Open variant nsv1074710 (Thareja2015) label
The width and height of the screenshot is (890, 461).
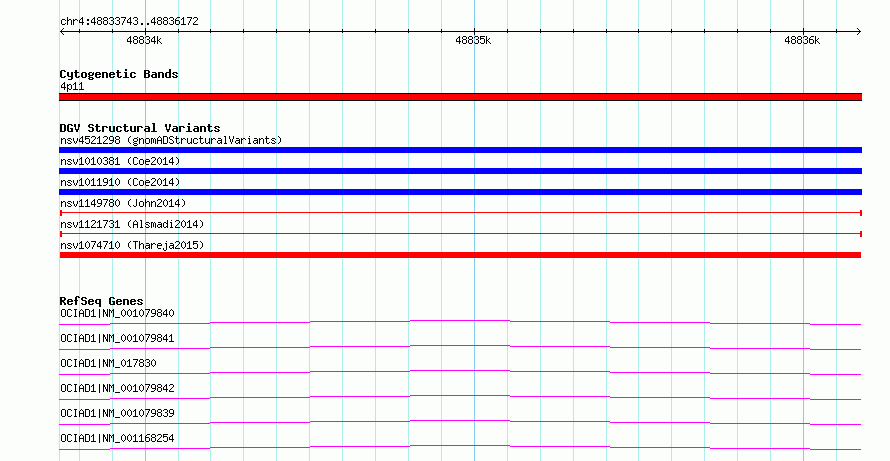click(x=132, y=245)
